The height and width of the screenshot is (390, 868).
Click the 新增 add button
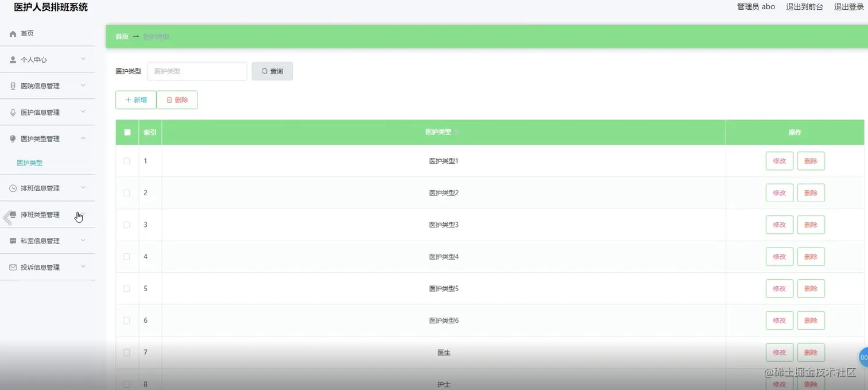[136, 100]
